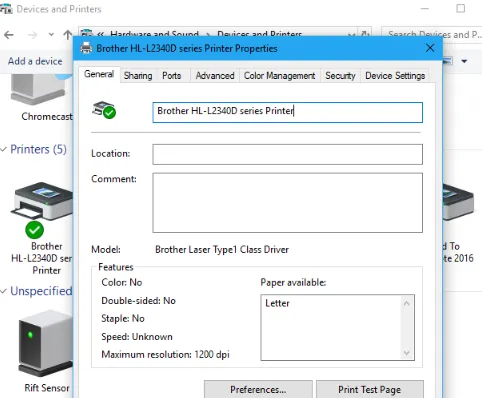
Task: Open the Device Settings tab
Action: coord(395,76)
